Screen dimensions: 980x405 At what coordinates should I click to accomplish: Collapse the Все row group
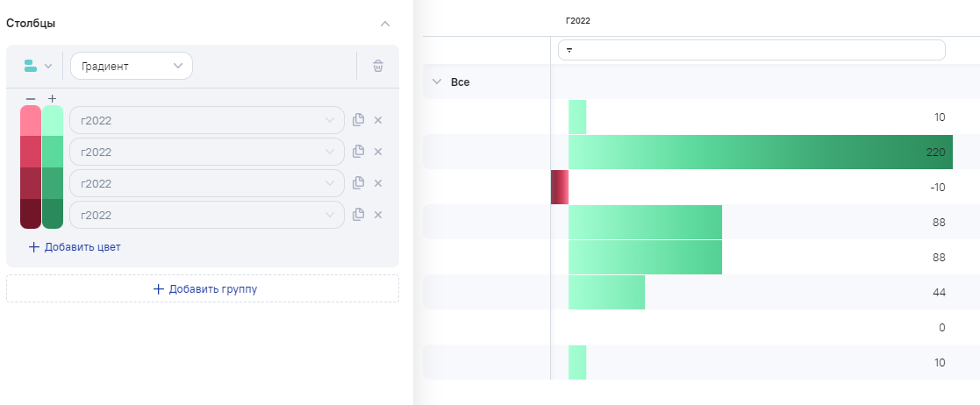coord(437,82)
